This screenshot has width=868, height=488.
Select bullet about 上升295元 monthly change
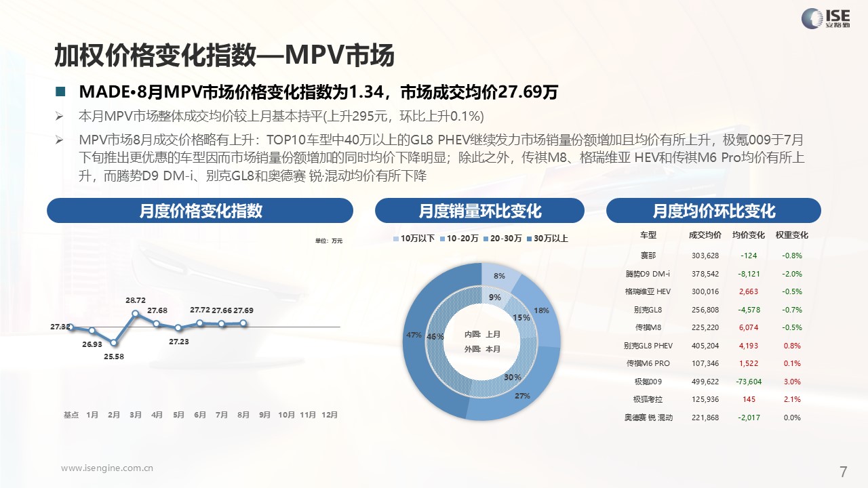click(281, 115)
